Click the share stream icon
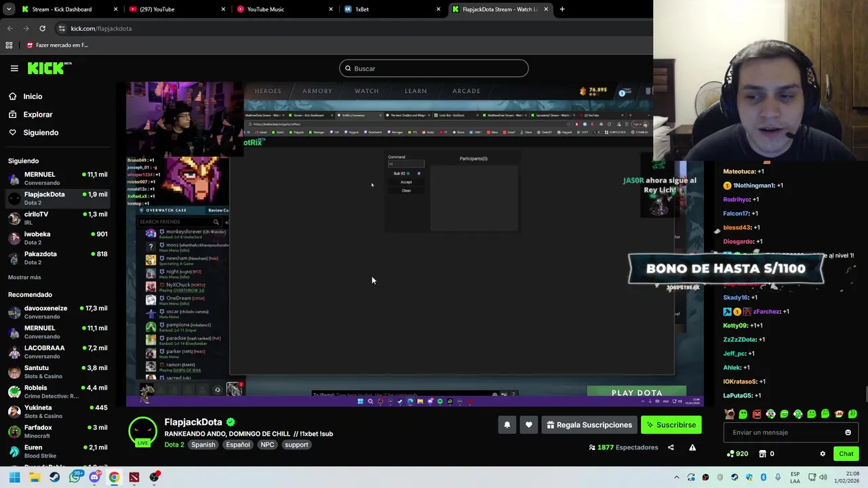Viewport: 868px width, 488px height. point(671,447)
